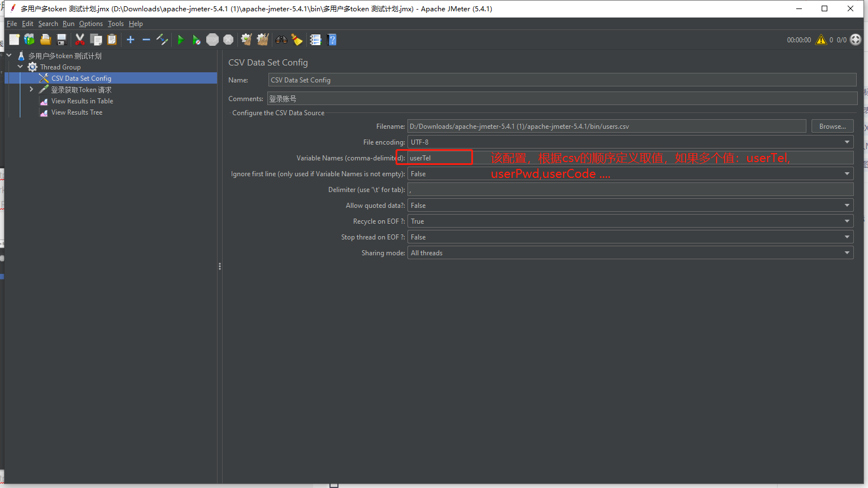Image resolution: width=868 pixels, height=488 pixels.
Task: Click the Open file folder icon
Action: pyautogui.click(x=46, y=40)
